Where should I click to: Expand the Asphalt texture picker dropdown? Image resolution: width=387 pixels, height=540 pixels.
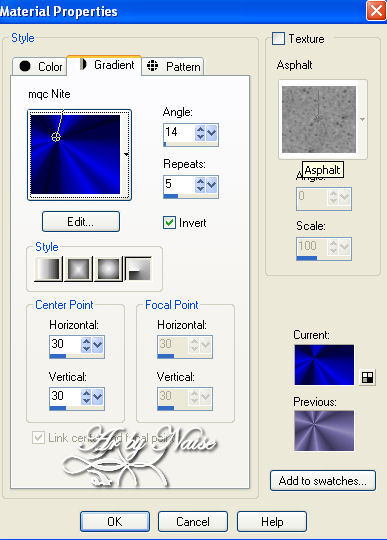362,120
